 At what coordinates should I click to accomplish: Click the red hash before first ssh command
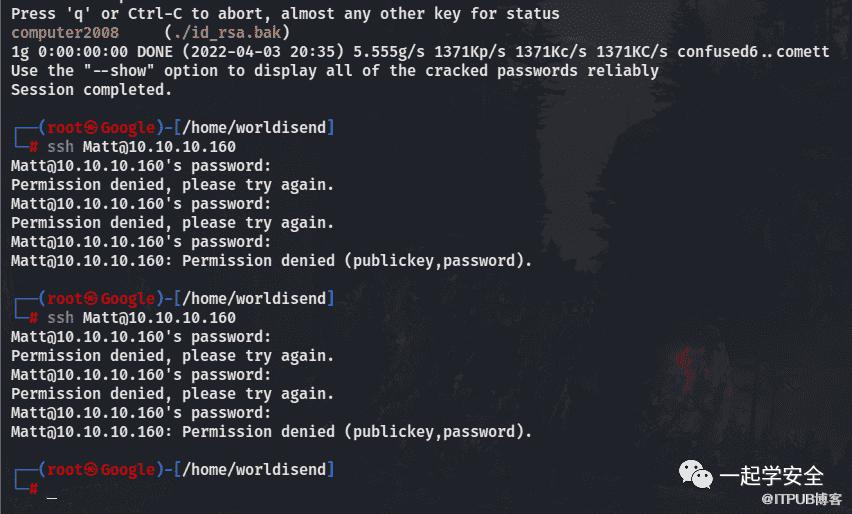pyautogui.click(x=34, y=147)
